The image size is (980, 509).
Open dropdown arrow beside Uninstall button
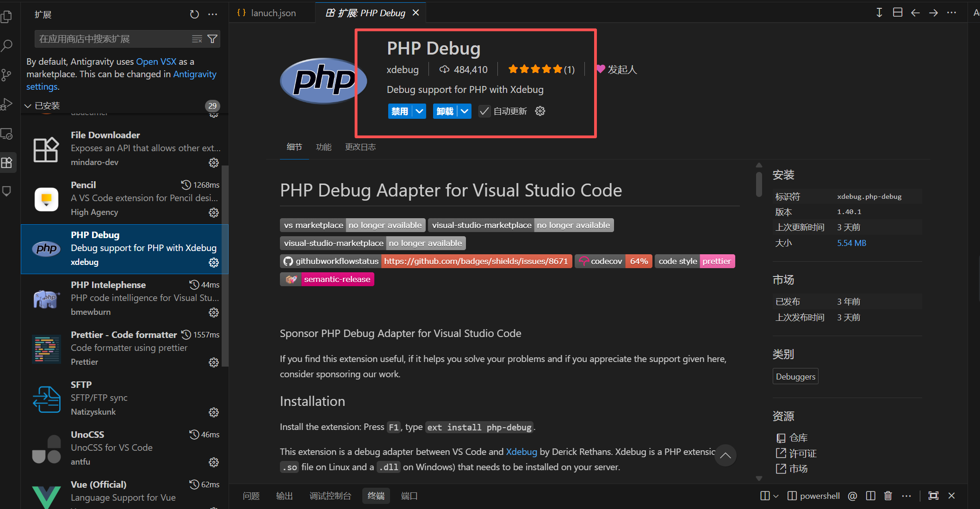pyautogui.click(x=465, y=111)
